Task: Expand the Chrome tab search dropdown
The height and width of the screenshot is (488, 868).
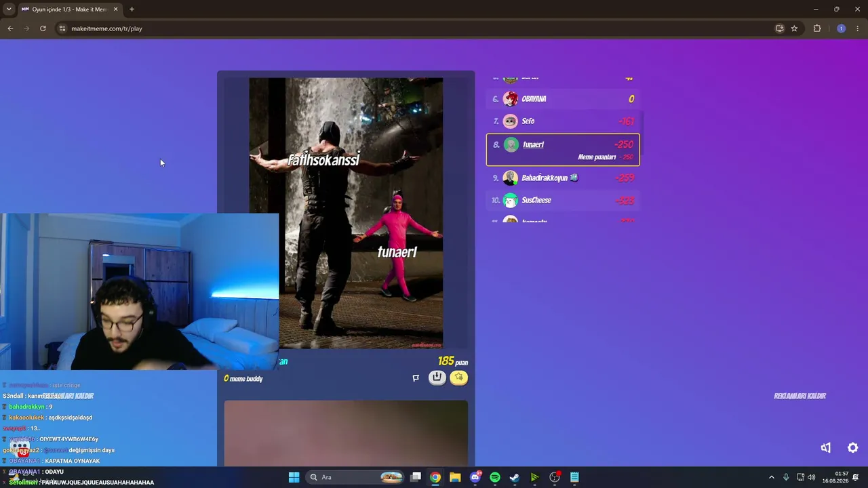Action: (x=9, y=9)
